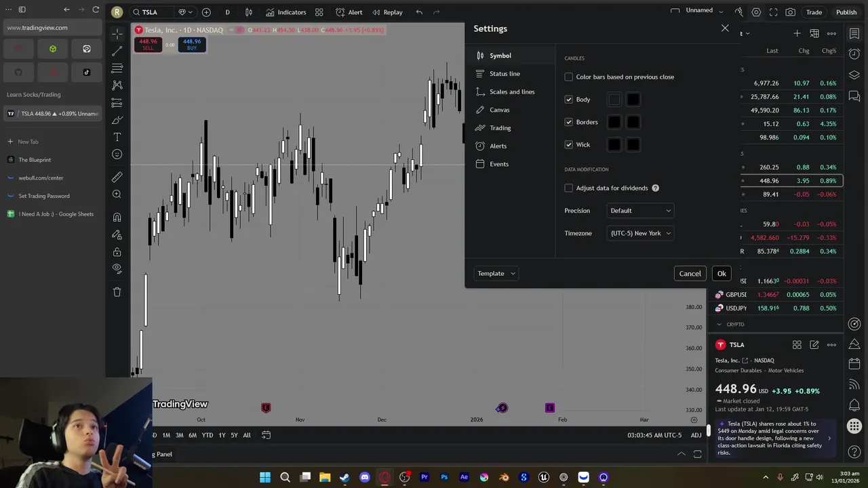This screenshot has height=488, width=868.
Task: Pick the first Body color swatch
Action: coord(614,100)
